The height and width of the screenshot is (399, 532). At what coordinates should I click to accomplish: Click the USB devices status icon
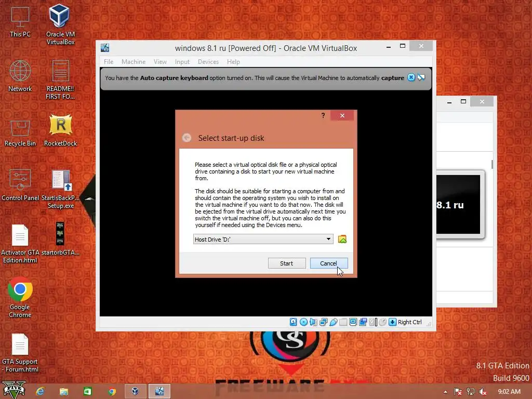(333, 322)
